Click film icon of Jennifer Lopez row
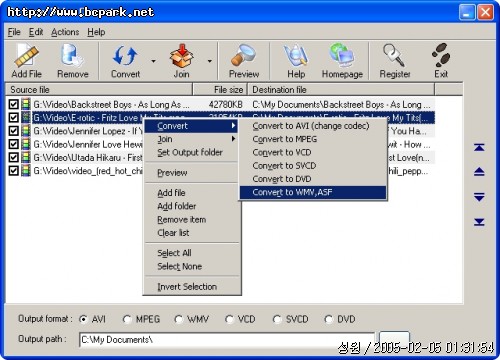The height and width of the screenshot is (360, 500). (26, 131)
